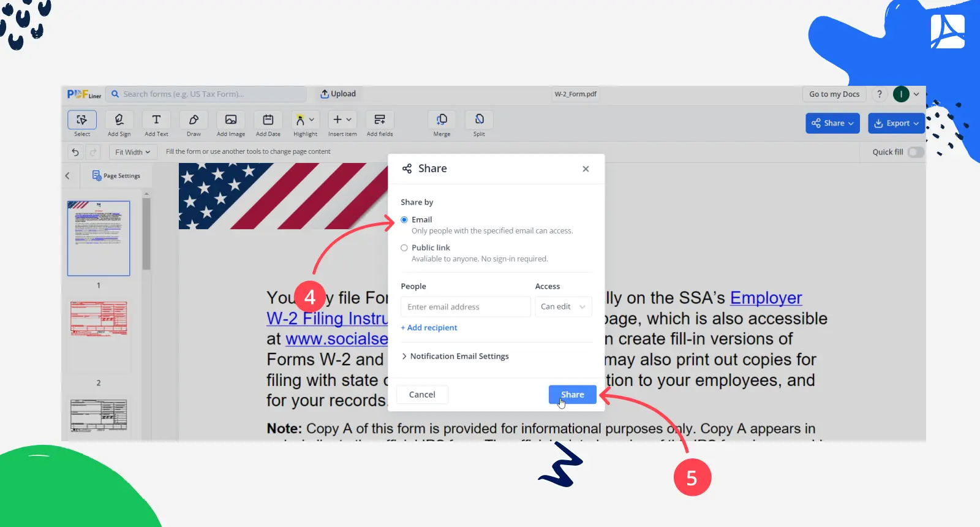Go to my Docs

click(834, 94)
